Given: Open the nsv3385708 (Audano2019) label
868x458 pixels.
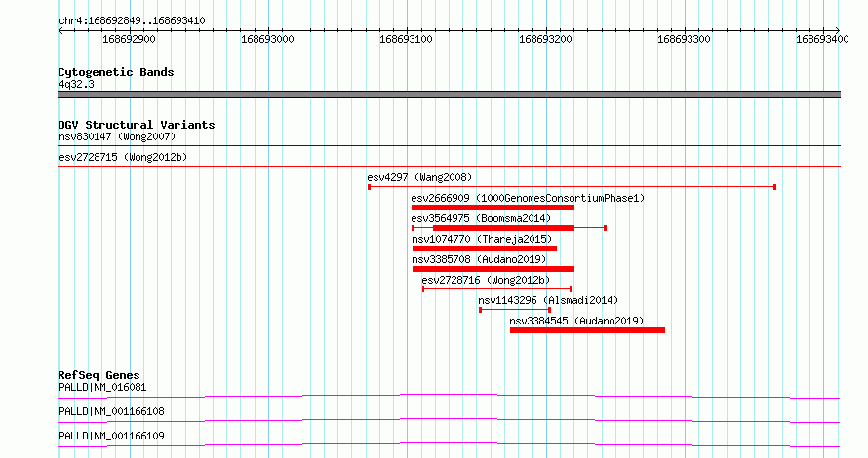Looking at the screenshot, I should (x=479, y=259).
